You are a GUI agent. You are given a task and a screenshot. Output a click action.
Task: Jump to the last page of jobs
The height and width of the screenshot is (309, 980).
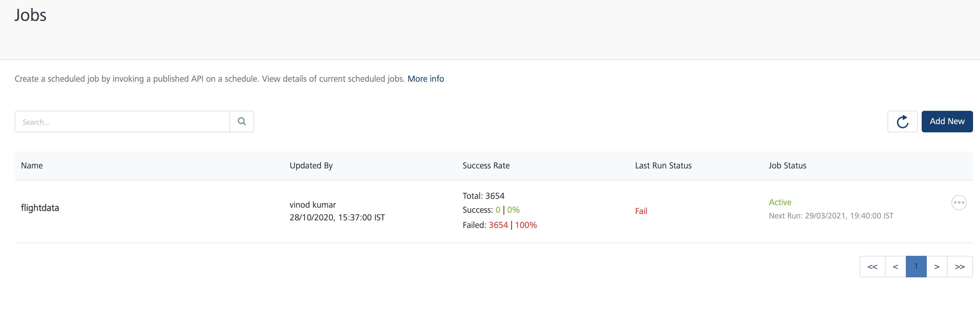959,267
